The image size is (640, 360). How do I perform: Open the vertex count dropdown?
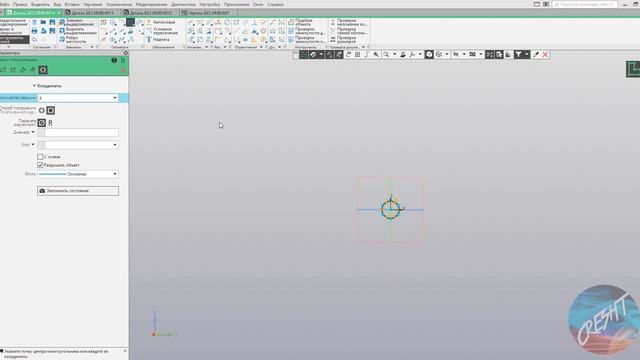115,98
